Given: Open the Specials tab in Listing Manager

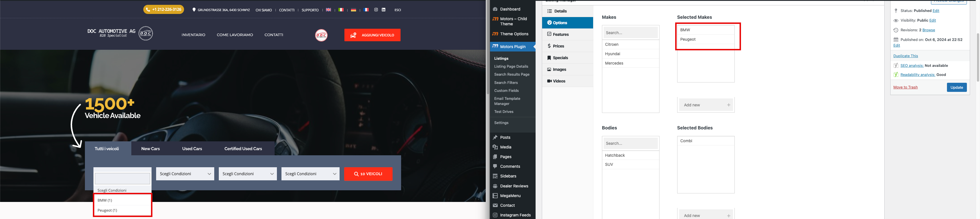Looking at the screenshot, I should [x=567, y=58].
